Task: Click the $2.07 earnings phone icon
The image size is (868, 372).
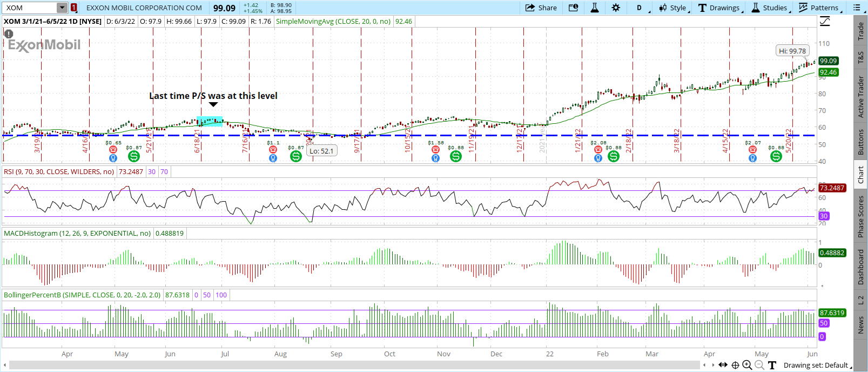Action: [752, 150]
